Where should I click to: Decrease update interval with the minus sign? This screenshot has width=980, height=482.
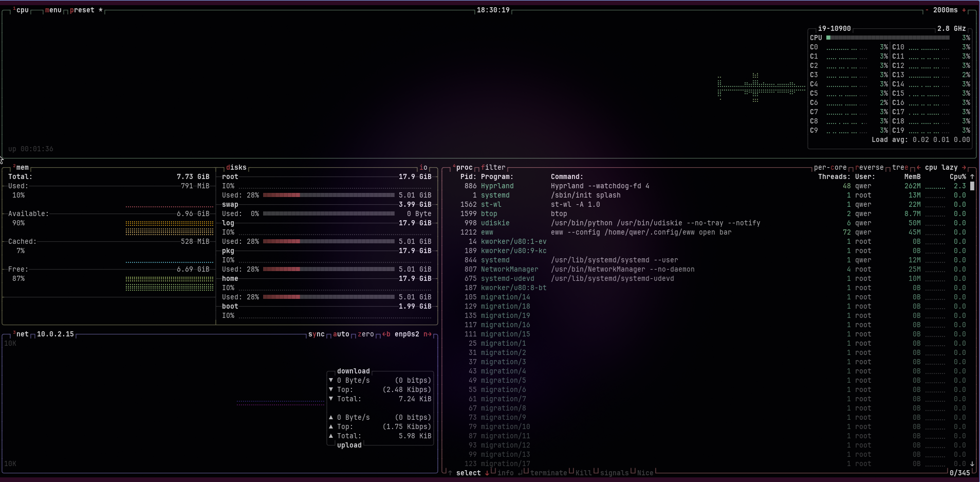927,10
